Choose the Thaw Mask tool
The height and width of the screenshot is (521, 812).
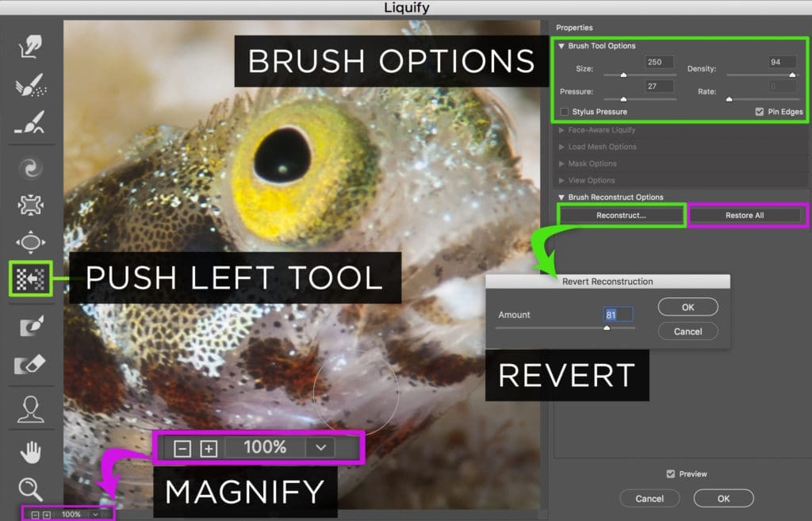(x=31, y=365)
